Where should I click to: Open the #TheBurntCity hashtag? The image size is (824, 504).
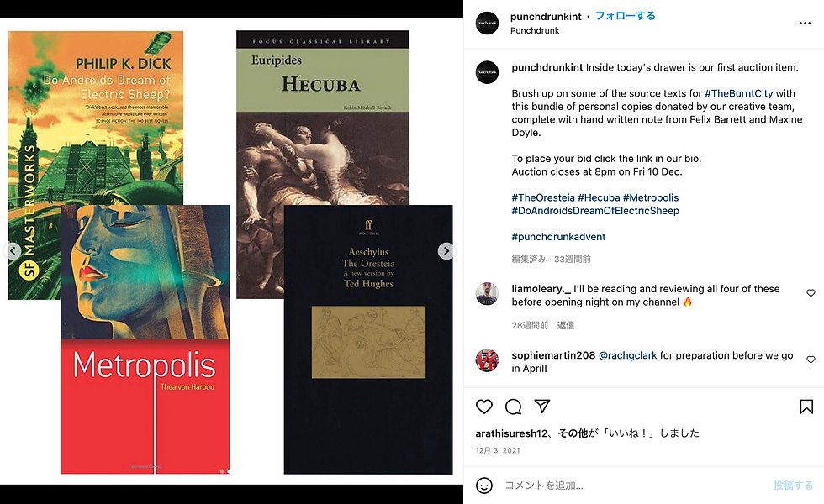[738, 93]
